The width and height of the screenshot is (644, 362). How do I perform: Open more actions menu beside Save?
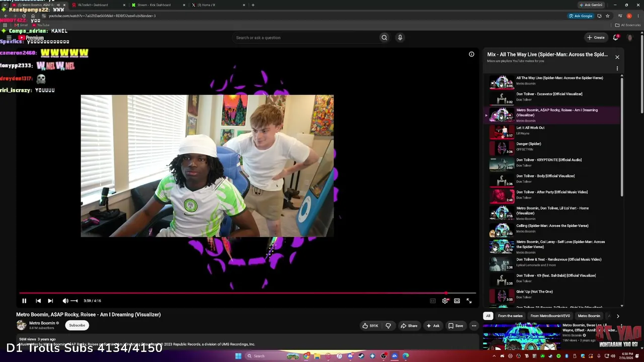474,326
